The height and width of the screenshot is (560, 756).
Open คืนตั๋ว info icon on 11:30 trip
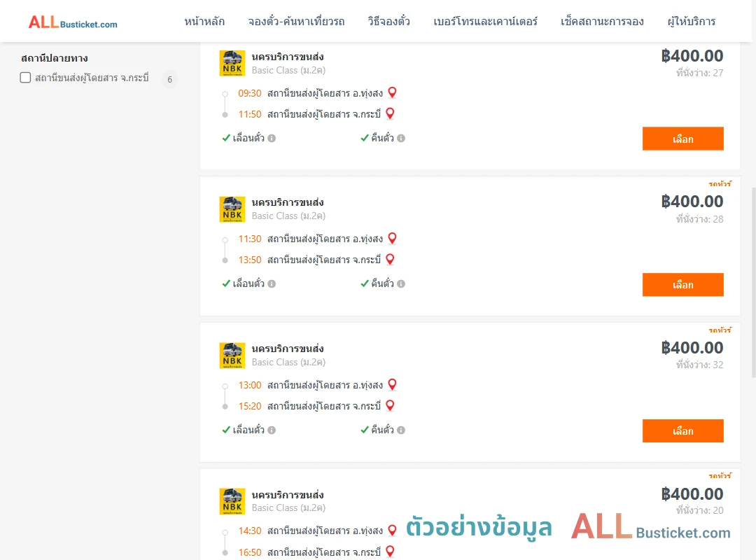click(401, 284)
